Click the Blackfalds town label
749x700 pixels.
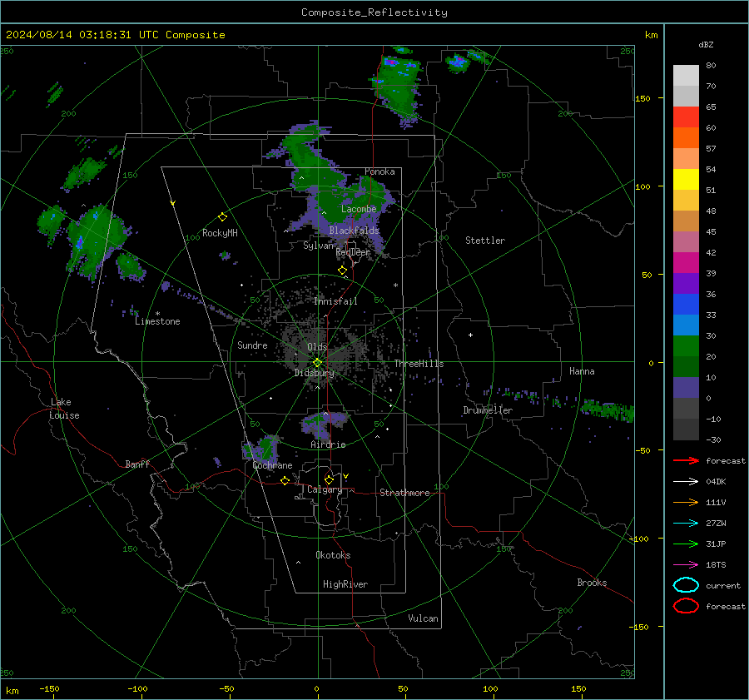click(x=354, y=231)
